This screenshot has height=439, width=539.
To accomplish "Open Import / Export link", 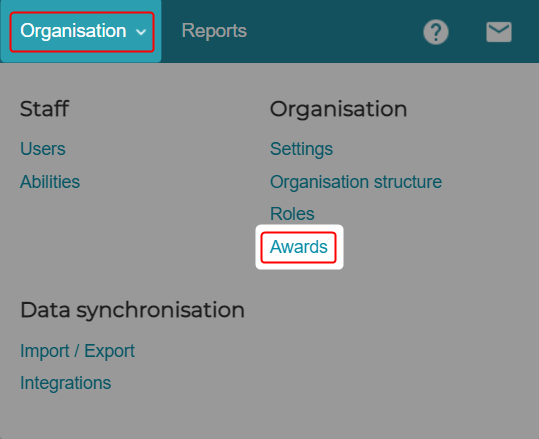I will [x=77, y=351].
